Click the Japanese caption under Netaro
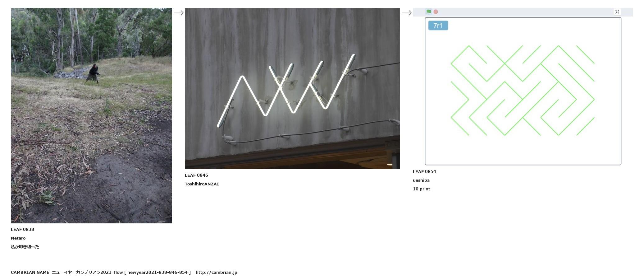 25,247
